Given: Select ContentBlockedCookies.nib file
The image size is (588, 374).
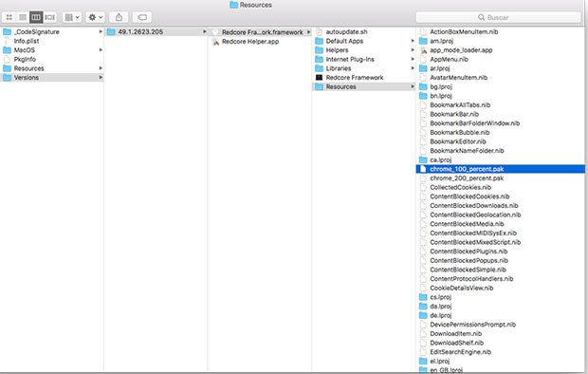Looking at the screenshot, I should pos(501,196).
